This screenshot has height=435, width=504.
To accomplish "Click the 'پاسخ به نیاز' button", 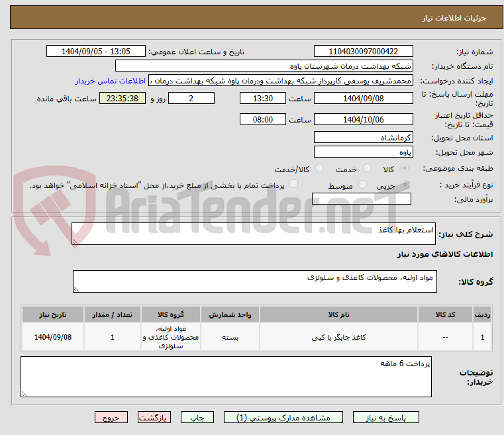I will (385, 417).
